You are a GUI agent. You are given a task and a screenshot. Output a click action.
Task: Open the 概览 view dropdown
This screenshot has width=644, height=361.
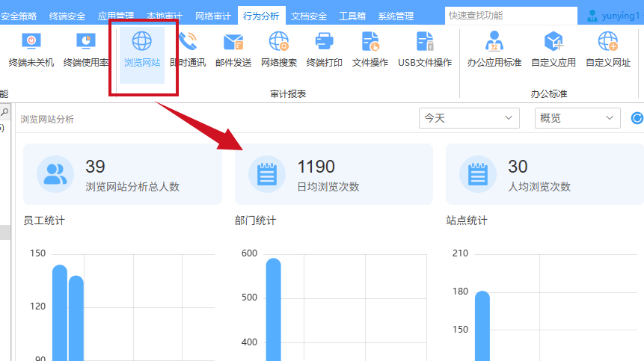pos(577,118)
